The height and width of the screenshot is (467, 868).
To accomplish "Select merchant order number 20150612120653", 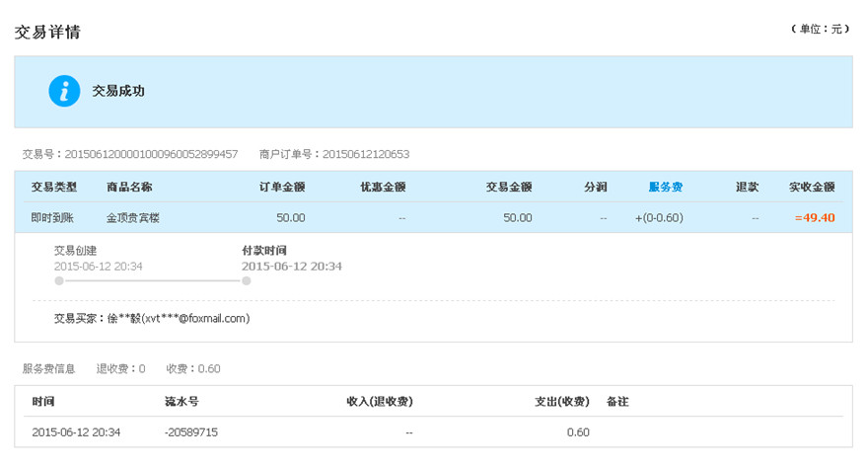I will point(366,154).
